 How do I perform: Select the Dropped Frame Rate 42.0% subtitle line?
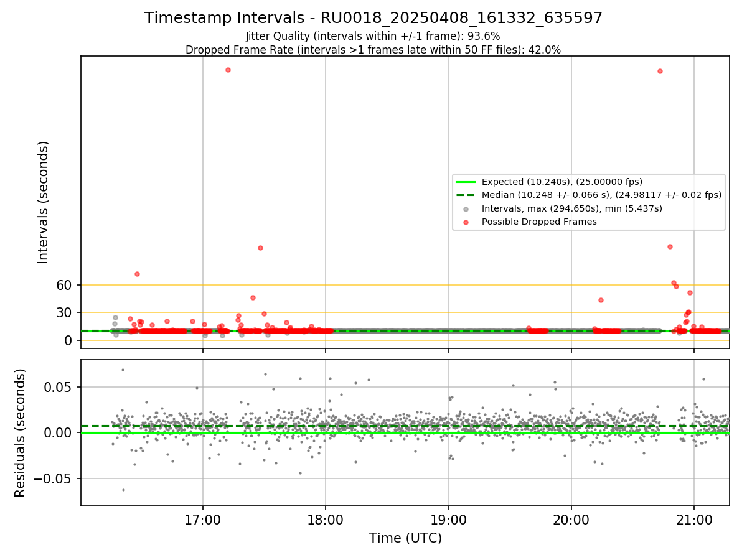pos(374,50)
